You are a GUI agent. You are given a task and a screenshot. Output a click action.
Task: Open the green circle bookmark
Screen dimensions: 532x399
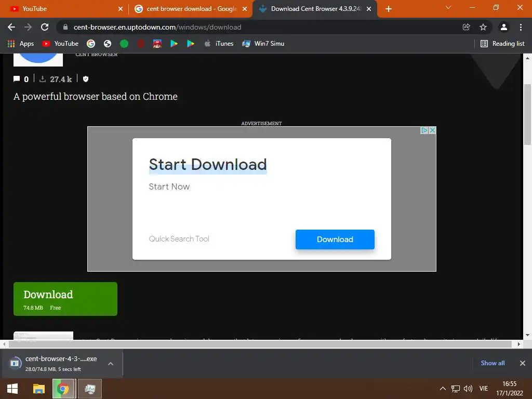(124, 44)
